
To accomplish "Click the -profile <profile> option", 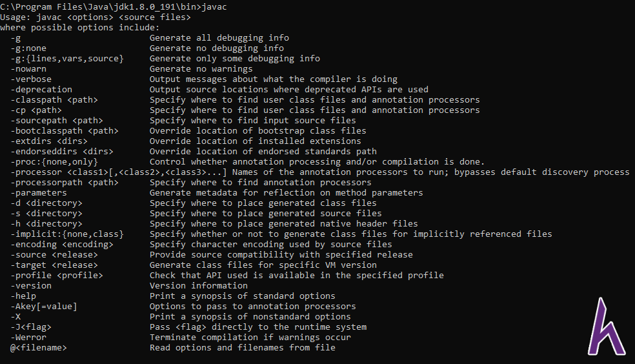I will point(57,276).
